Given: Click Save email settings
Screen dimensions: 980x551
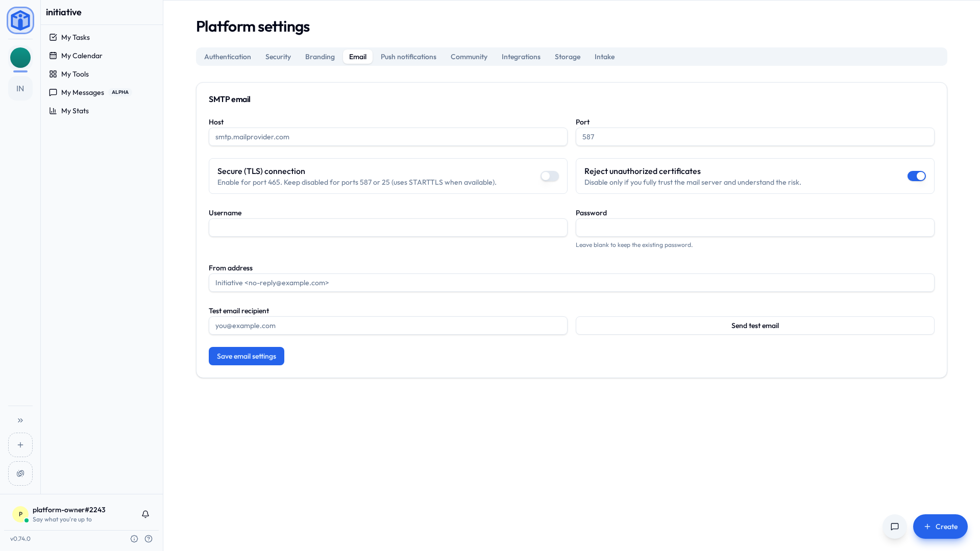Looking at the screenshot, I should 247,356.
